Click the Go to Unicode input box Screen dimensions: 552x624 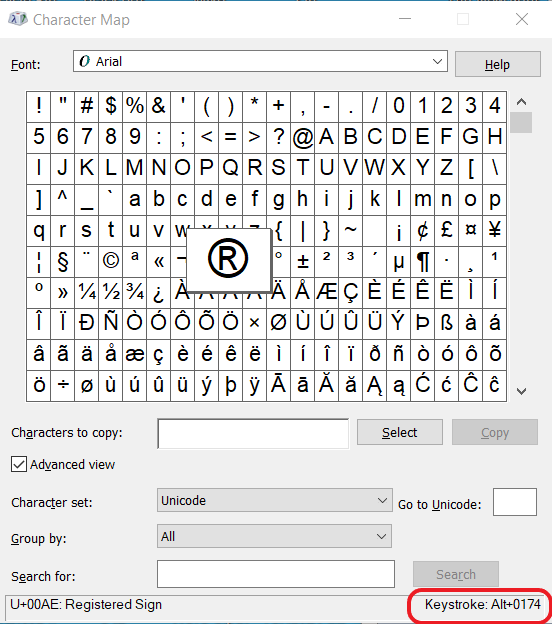[515, 502]
